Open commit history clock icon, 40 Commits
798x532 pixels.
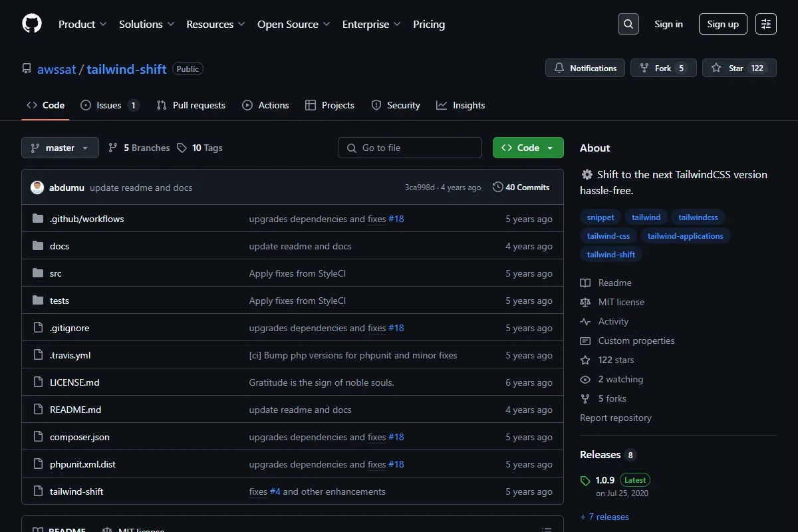tap(497, 188)
